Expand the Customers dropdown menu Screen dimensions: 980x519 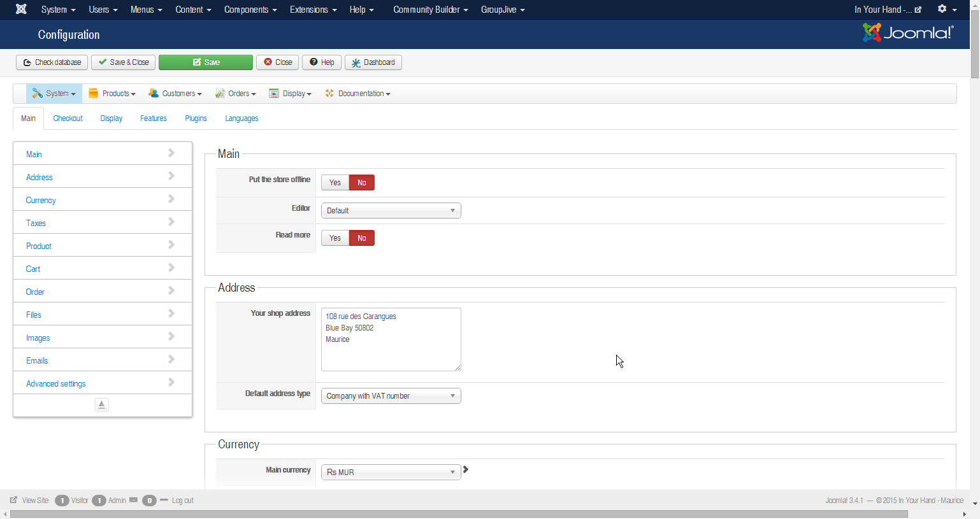pos(175,94)
